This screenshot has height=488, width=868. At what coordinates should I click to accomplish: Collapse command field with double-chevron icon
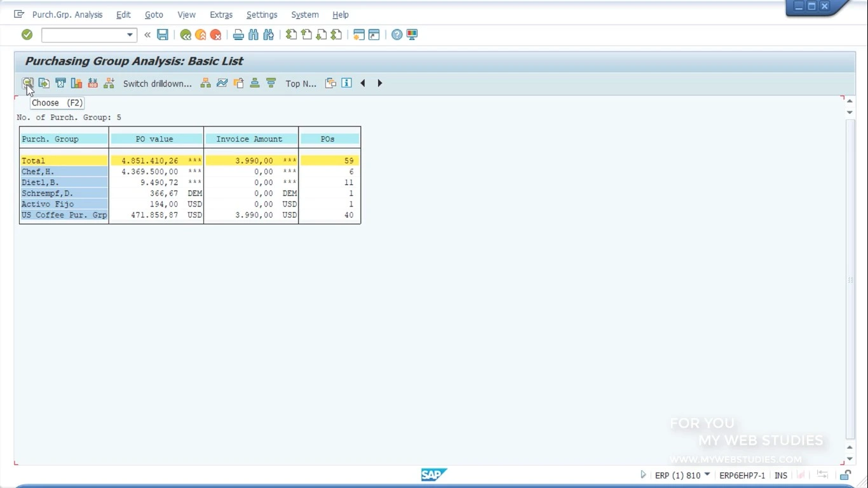tap(147, 35)
